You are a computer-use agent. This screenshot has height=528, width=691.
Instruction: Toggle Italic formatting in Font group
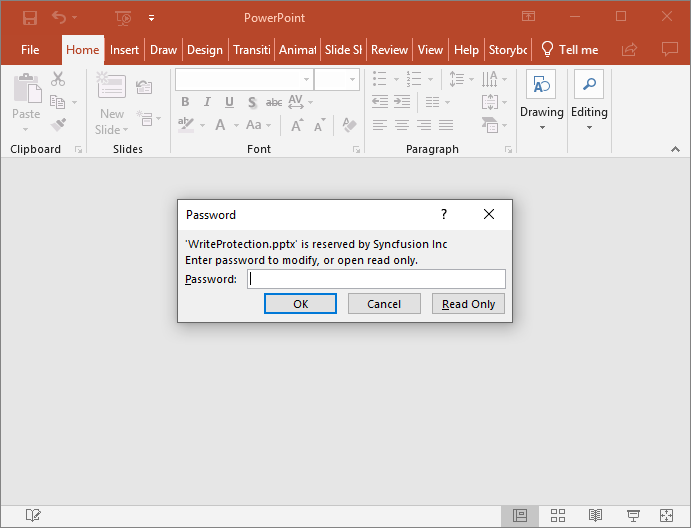click(x=207, y=102)
